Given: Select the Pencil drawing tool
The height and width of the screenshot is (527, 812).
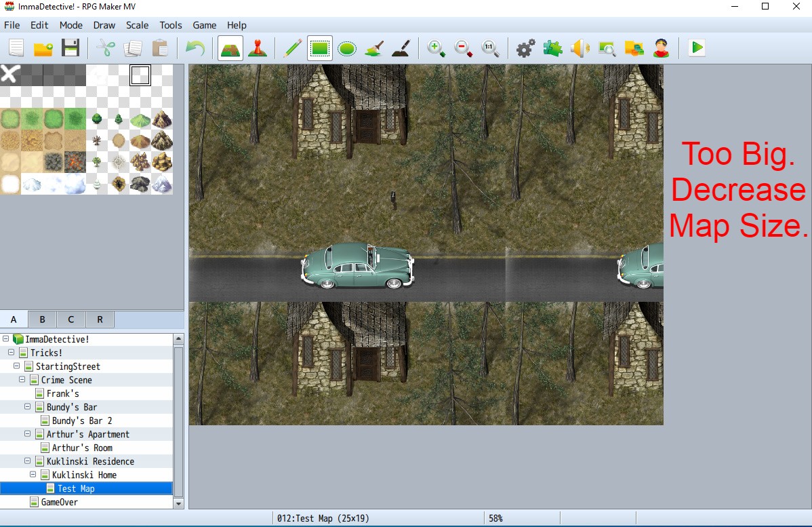Looking at the screenshot, I should tap(292, 48).
